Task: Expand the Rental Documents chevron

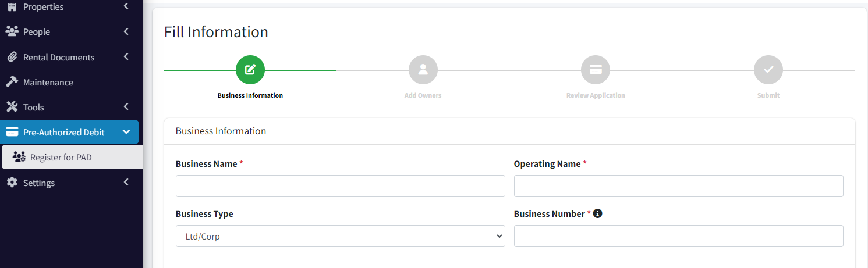Action: click(x=126, y=57)
